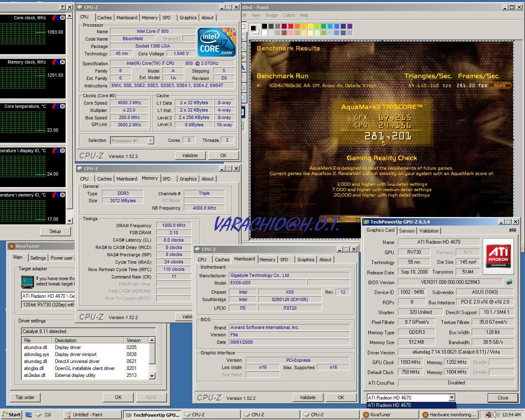Click the Intel Core i7 logo in CPU-Z

click(x=216, y=42)
